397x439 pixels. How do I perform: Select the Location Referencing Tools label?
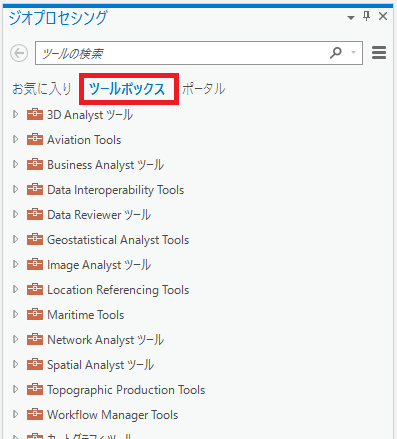tap(118, 290)
